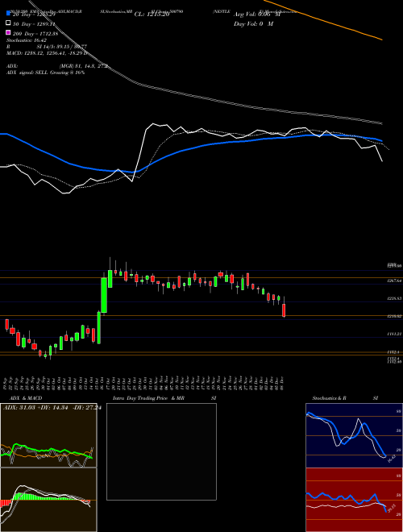403x532 pixels.
Task: Click the 'ADX: 31.03 +DY: 14.34 -DY: 27.24' readout
Action: click(52, 408)
